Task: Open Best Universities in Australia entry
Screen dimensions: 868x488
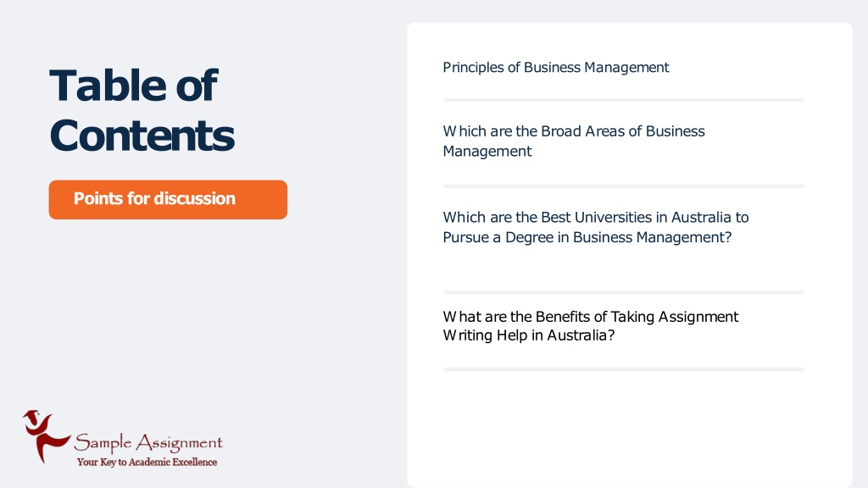Action: (x=596, y=227)
